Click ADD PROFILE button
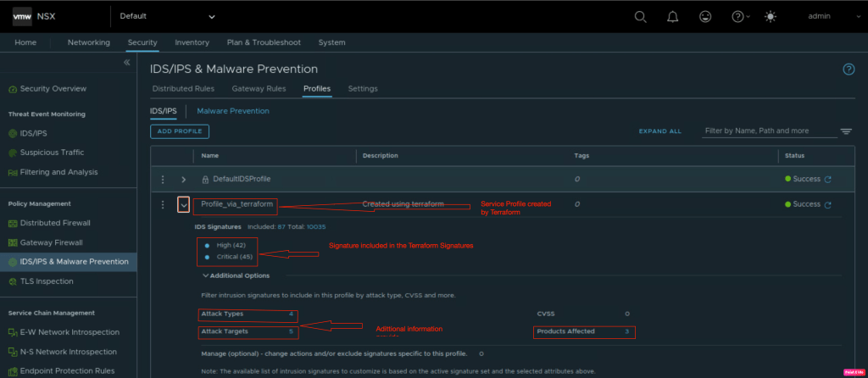 tap(180, 131)
